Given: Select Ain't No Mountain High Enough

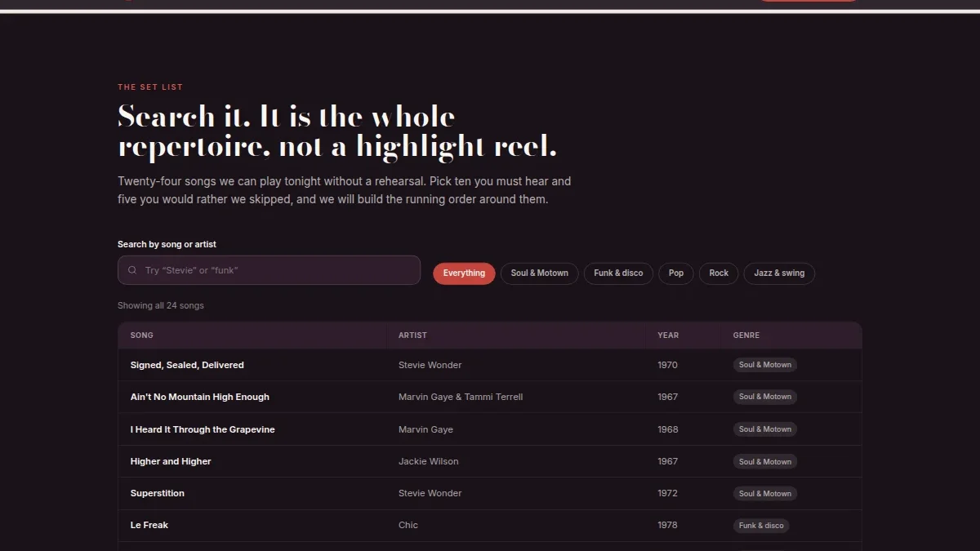Looking at the screenshot, I should 200,397.
